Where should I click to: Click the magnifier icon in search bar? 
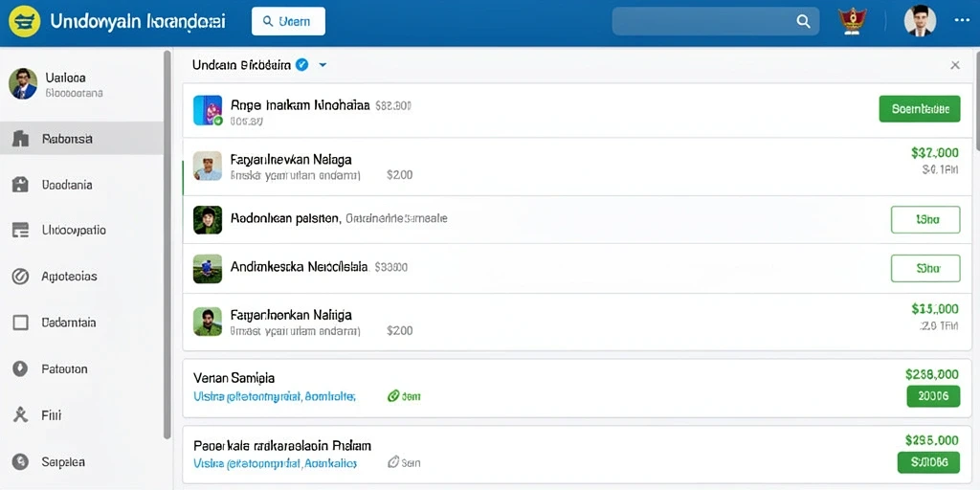(x=803, y=21)
